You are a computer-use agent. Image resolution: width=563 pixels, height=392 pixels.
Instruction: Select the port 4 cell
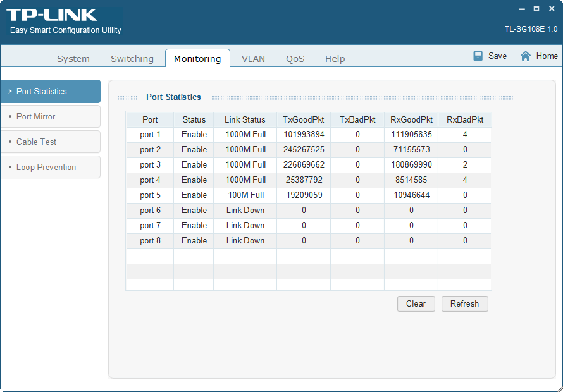click(150, 180)
